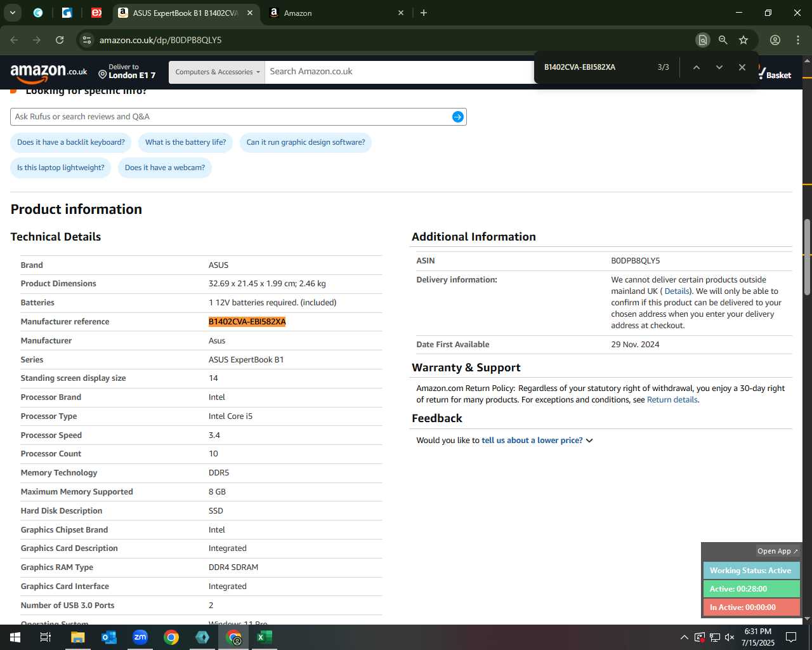This screenshot has width=812, height=650.
Task: Click the Active 00:28:00 timer
Action: (x=751, y=589)
